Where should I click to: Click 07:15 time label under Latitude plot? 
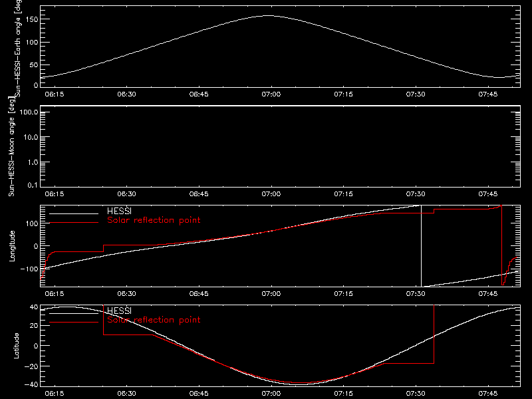click(x=343, y=393)
